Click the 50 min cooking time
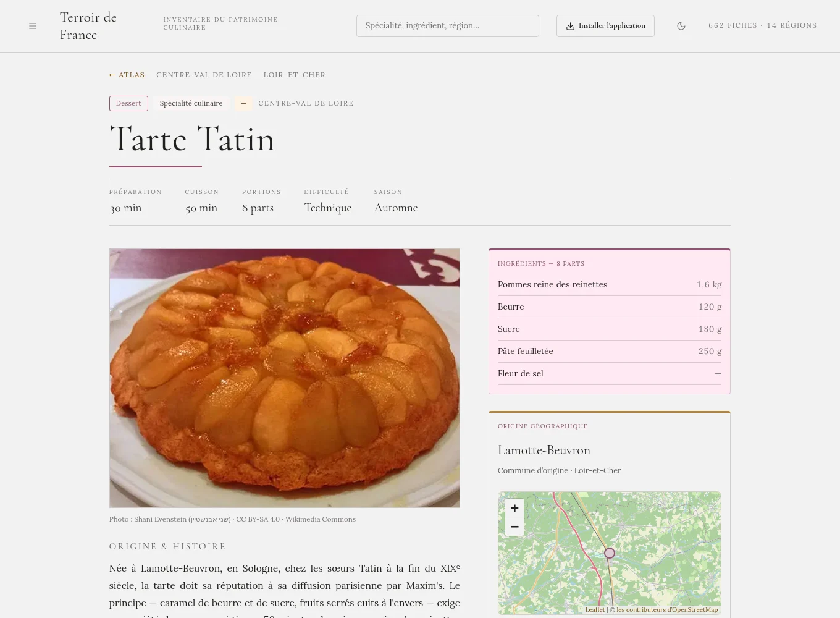Image resolution: width=840 pixels, height=618 pixels. [x=201, y=208]
